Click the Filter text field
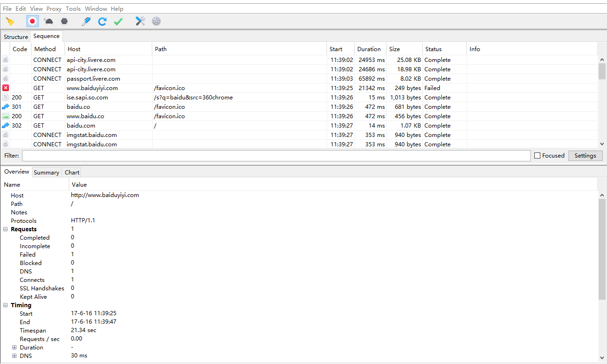 pyautogui.click(x=277, y=156)
